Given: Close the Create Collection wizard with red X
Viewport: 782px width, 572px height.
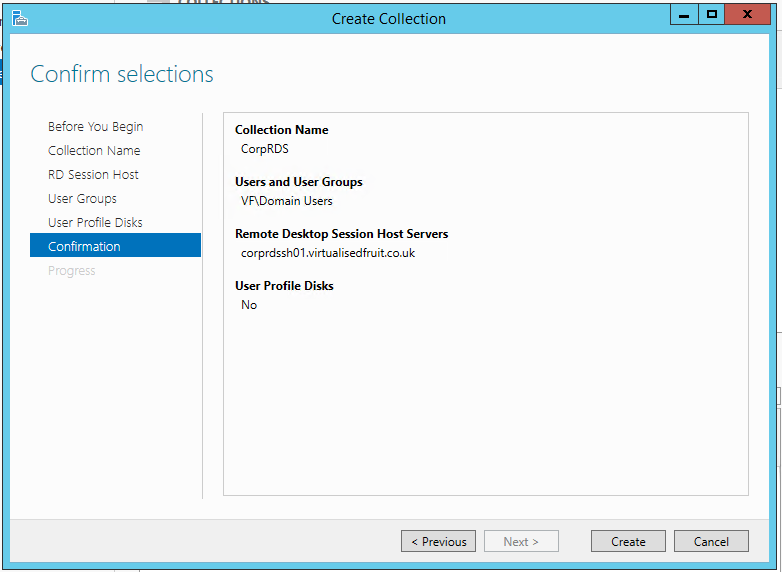Looking at the screenshot, I should pyautogui.click(x=748, y=15).
